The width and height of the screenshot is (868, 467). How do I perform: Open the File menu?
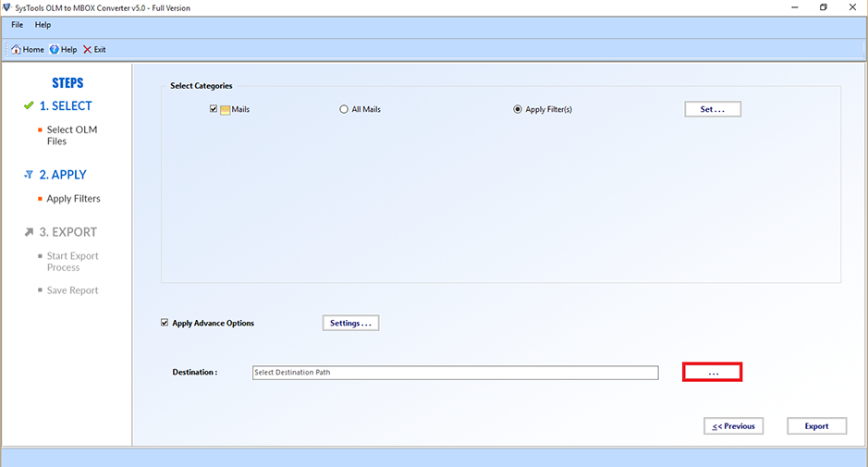pyautogui.click(x=18, y=25)
